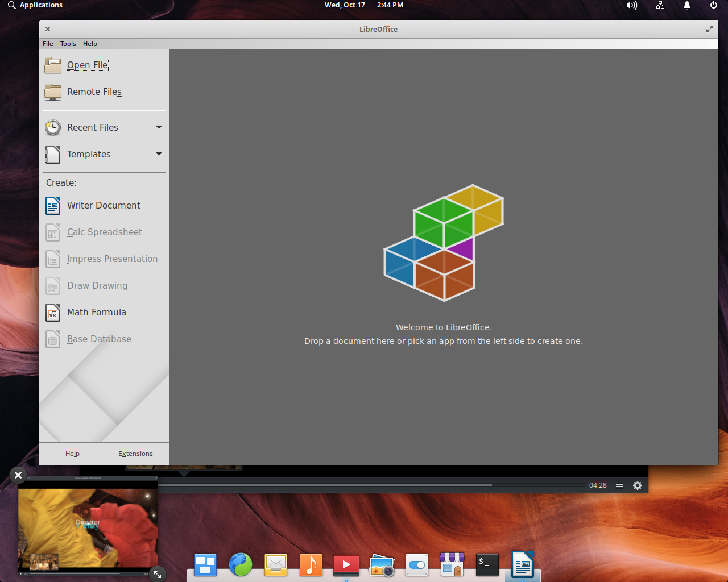This screenshot has width=728, height=582.
Task: Open the Music app in the dock
Action: (x=311, y=565)
